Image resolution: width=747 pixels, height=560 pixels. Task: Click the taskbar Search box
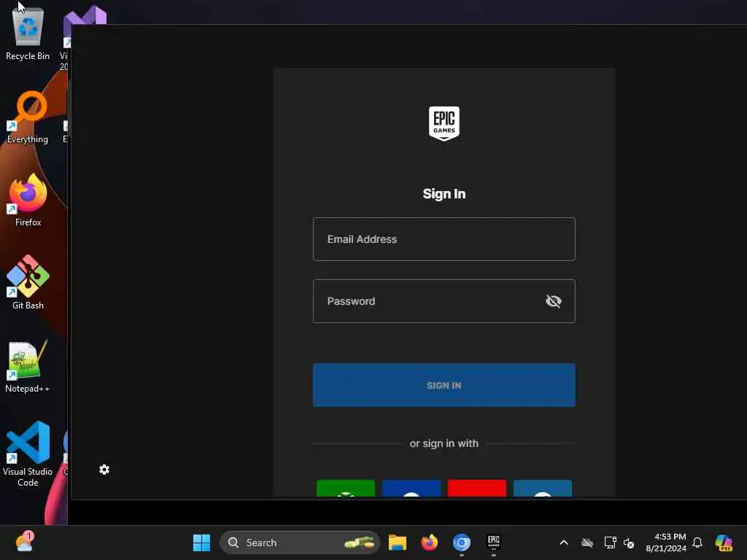click(300, 542)
